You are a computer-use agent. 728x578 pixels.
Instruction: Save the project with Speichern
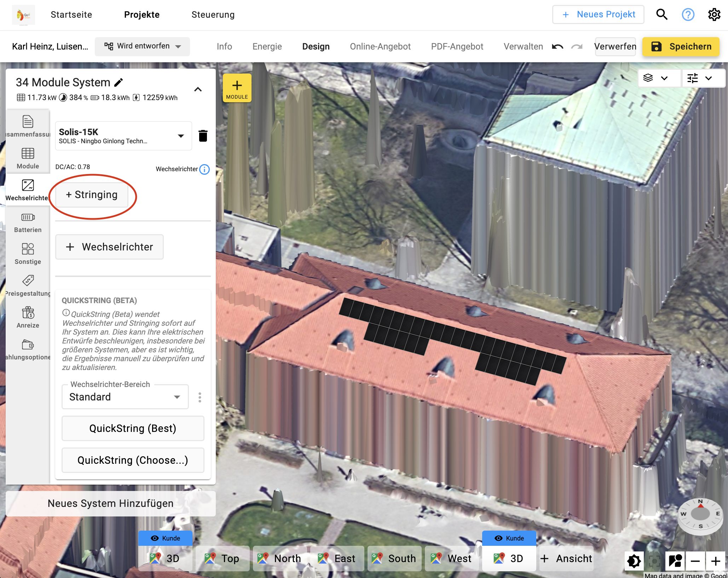coord(681,46)
